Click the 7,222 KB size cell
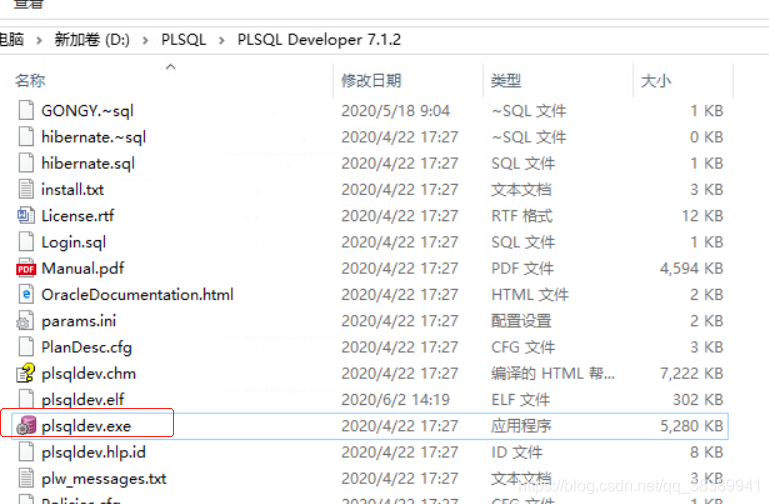This screenshot has width=769, height=504. click(691, 374)
